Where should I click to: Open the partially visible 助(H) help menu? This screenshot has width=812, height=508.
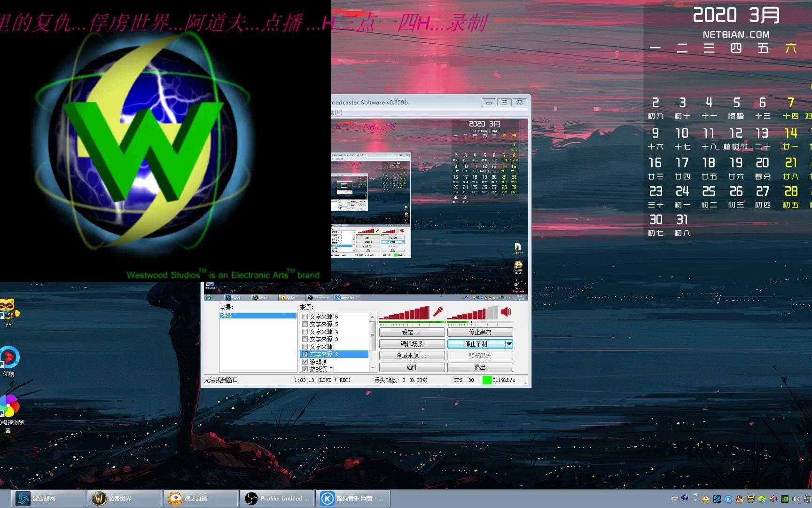336,112
